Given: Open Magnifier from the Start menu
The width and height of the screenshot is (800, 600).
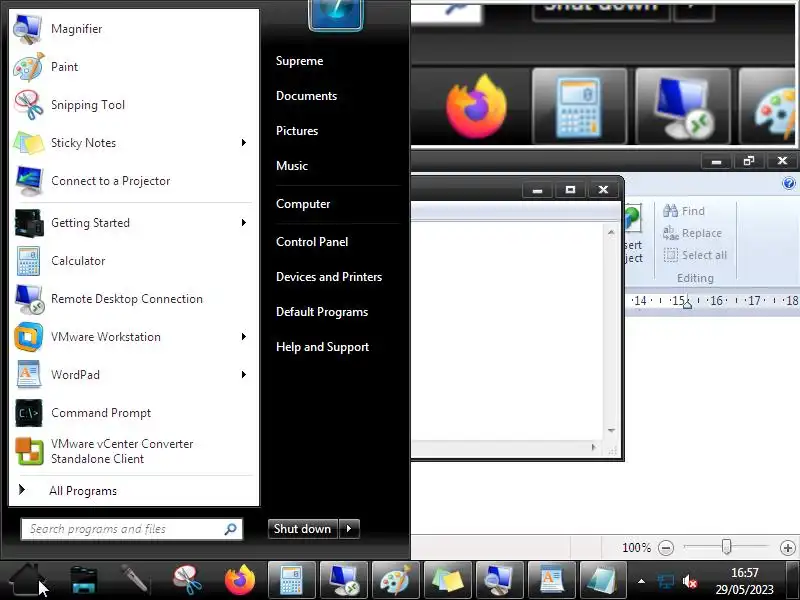Looking at the screenshot, I should coord(132,29).
